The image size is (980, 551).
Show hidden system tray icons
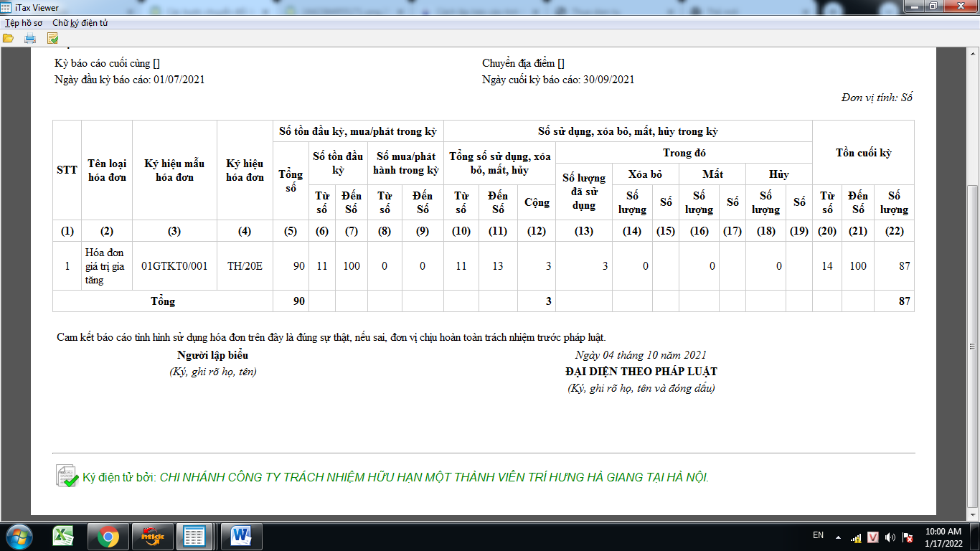837,537
